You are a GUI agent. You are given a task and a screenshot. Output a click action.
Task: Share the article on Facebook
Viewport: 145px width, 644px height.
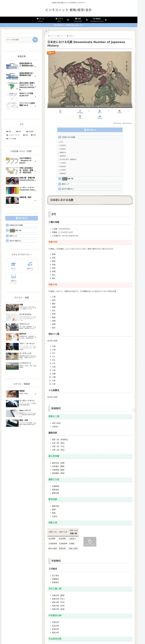coord(80,112)
